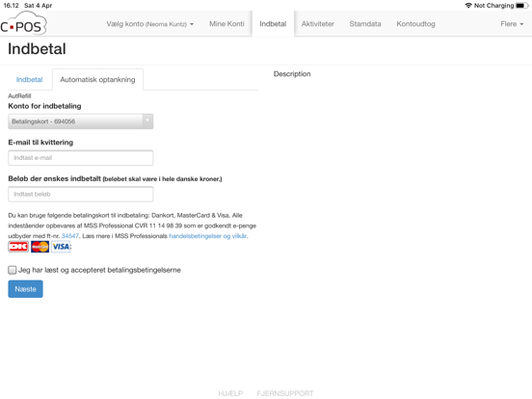Viewport: 532px width, 399px height.
Task: Click the Indbetal page heading
Action: pos(37,49)
